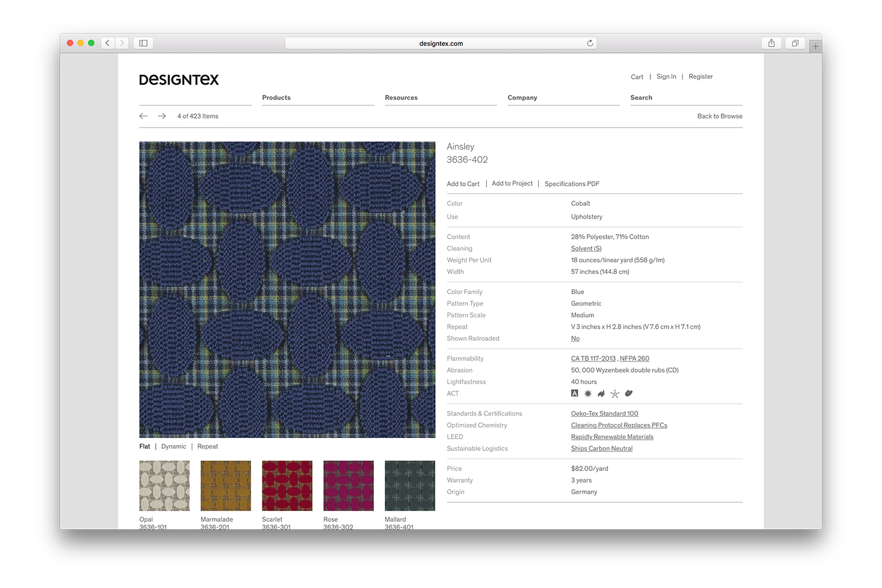
Task: Switch image view to Repeat
Action: point(208,447)
